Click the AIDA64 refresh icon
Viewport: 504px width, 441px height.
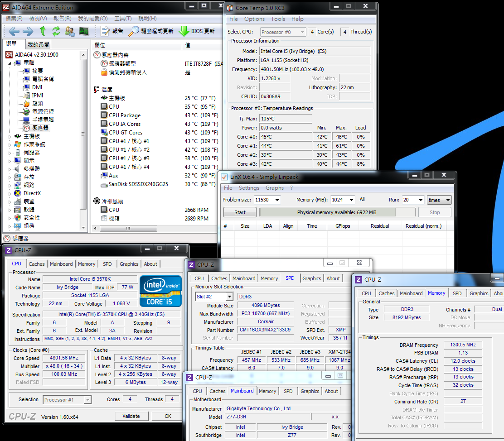click(x=56, y=31)
